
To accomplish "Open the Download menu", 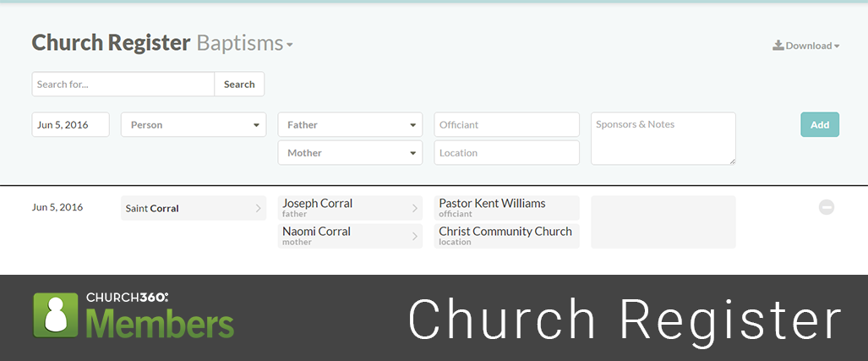I will (x=805, y=46).
